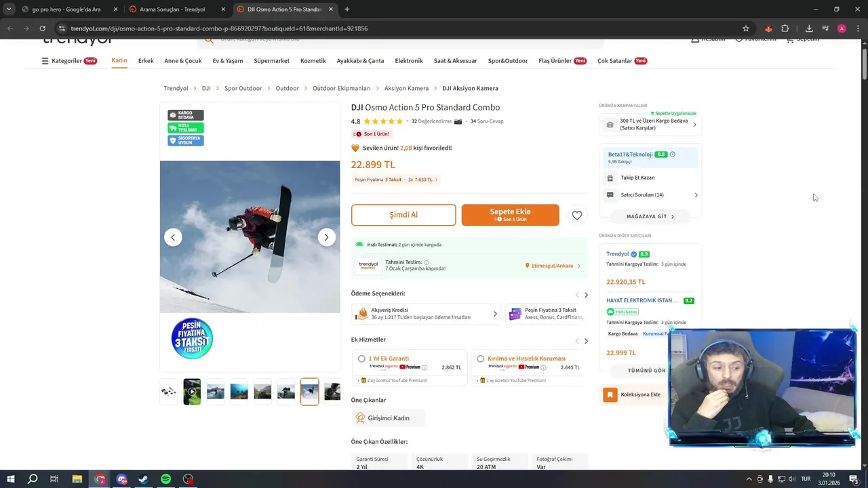Add the product to favorites with heart icon

(x=577, y=215)
